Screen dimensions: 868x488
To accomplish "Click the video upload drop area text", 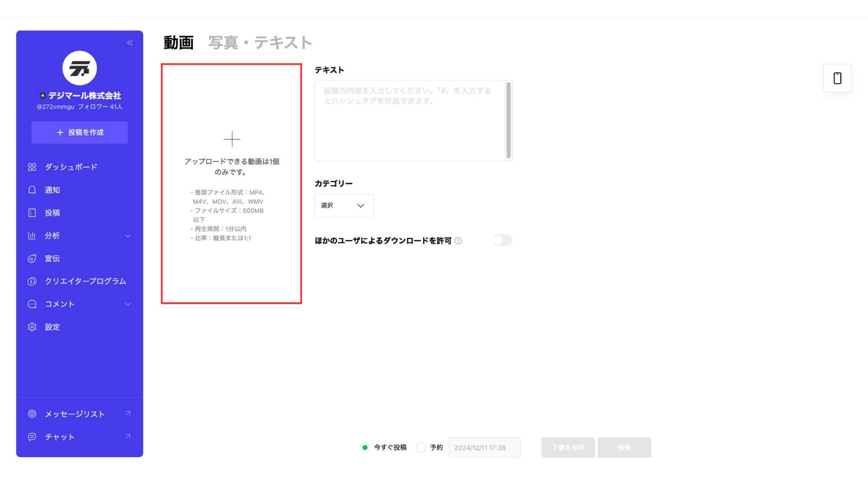I will click(x=231, y=167).
